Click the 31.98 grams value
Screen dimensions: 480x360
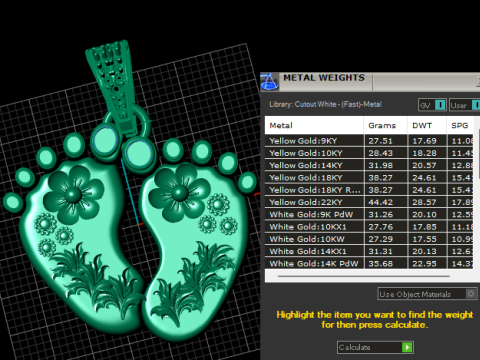(380, 166)
